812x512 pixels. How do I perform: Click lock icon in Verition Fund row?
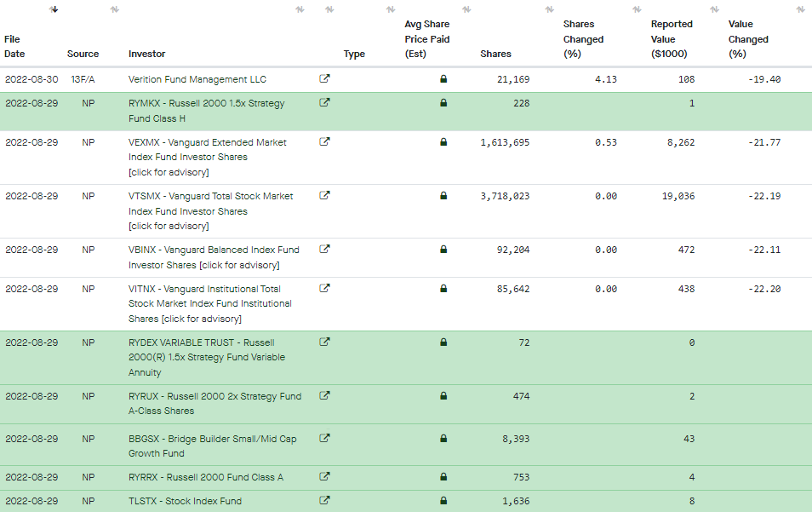(x=443, y=78)
